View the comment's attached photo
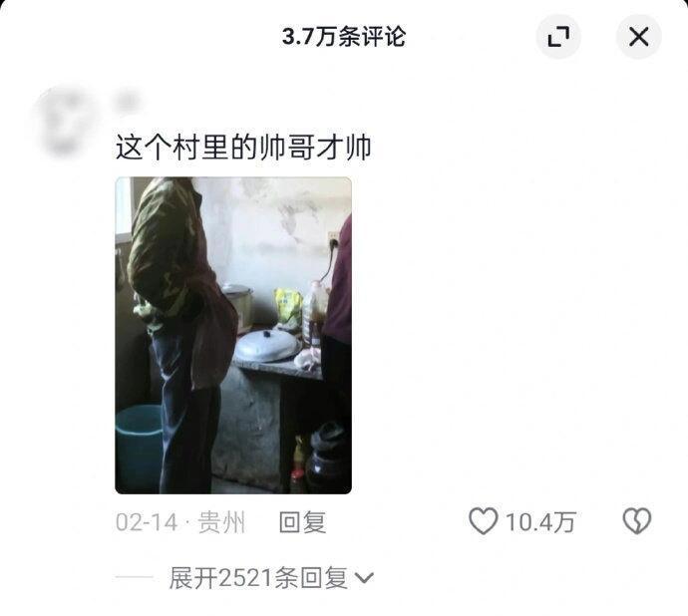This screenshot has height=616, width=688. pyautogui.click(x=233, y=336)
